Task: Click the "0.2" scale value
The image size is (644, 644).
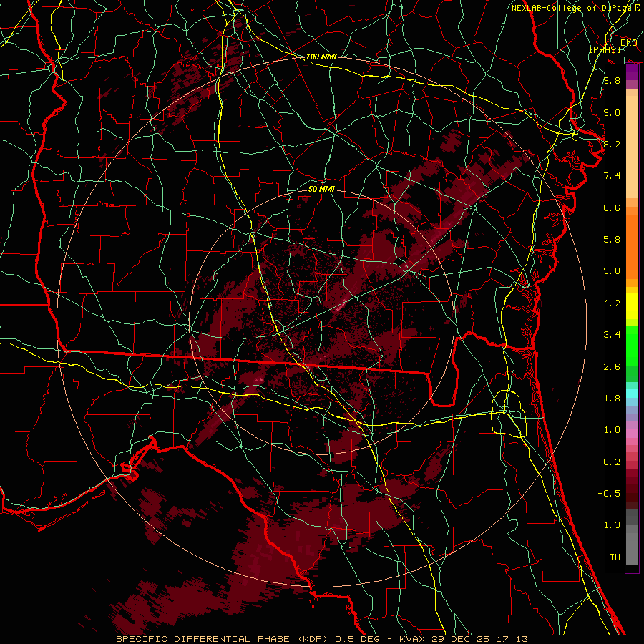Action: 612,462
